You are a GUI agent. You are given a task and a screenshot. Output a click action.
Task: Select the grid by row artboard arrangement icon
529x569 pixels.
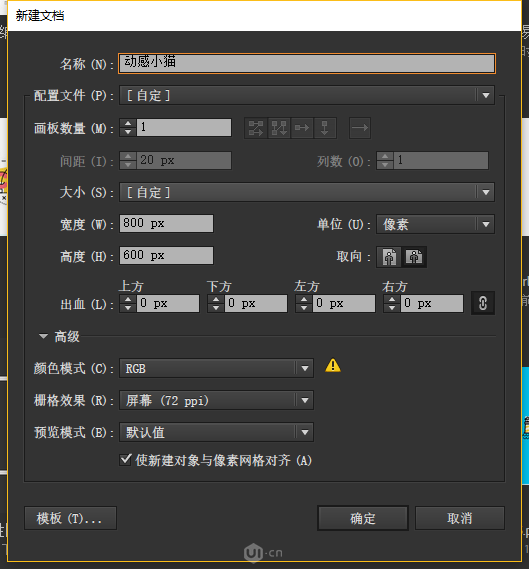(256, 128)
